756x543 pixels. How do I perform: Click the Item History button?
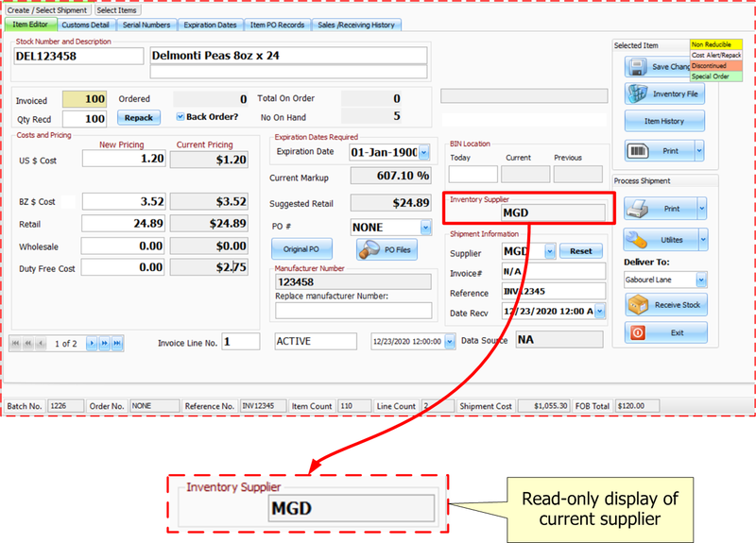pos(664,121)
